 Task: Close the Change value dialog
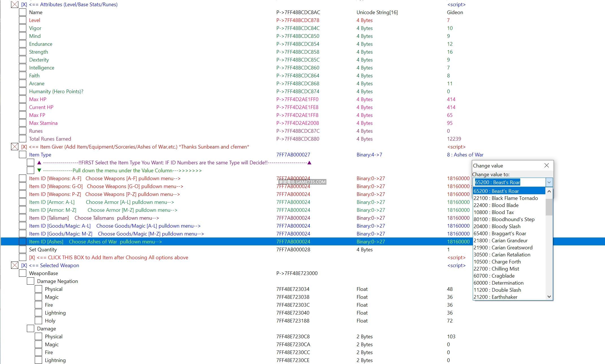[x=547, y=165]
